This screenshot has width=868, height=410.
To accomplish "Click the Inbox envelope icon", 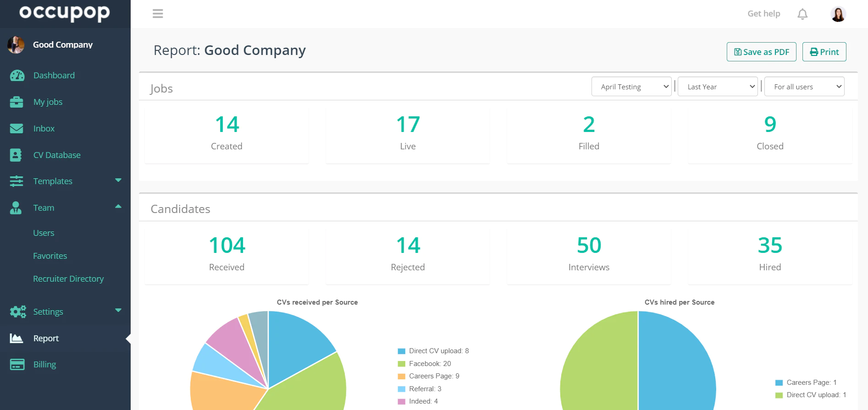I will 17,129.
